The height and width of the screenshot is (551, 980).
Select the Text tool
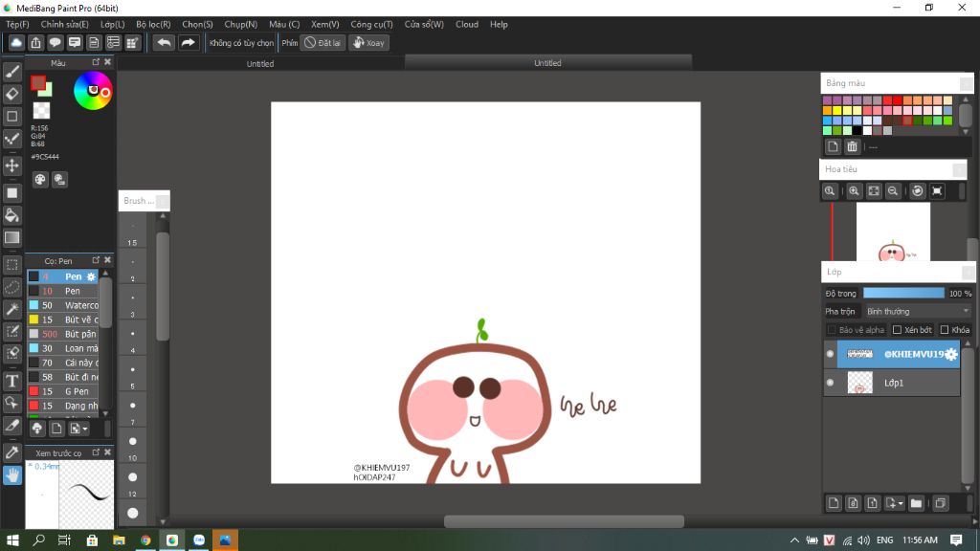click(11, 381)
